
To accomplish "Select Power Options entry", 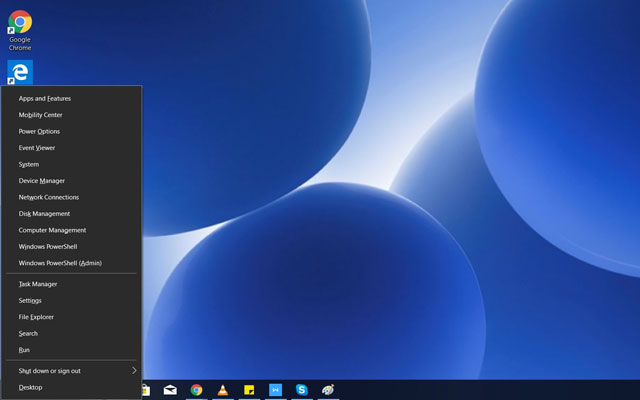I will [x=39, y=132].
